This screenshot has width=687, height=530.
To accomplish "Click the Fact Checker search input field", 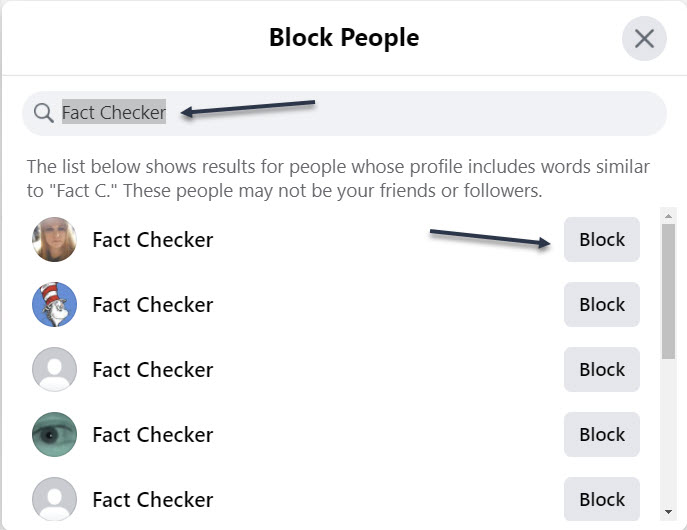I will [400, 113].
